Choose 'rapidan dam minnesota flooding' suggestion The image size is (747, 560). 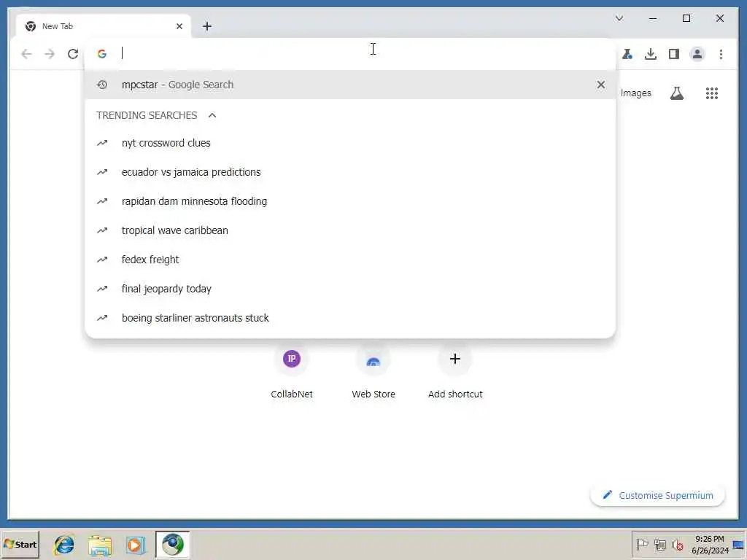pyautogui.click(x=350, y=201)
